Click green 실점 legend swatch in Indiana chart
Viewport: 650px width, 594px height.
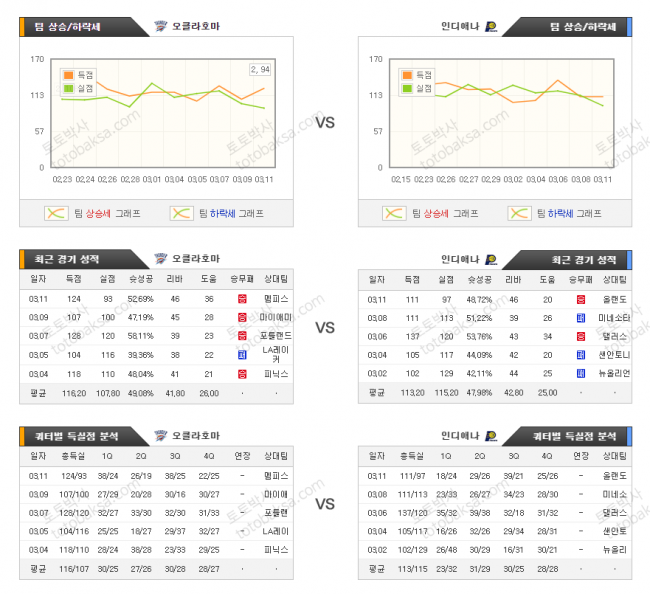pos(407,88)
